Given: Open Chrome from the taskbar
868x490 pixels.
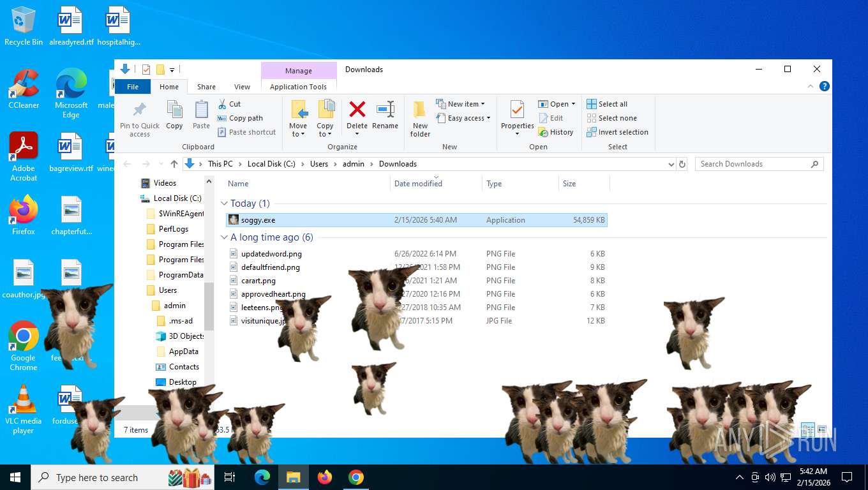Looking at the screenshot, I should (x=356, y=477).
